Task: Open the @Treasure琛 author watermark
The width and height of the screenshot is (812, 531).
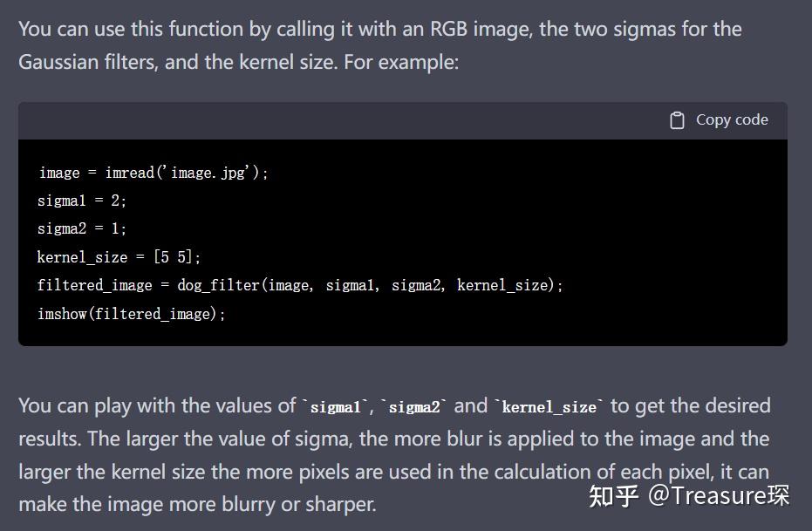Action: [x=719, y=496]
